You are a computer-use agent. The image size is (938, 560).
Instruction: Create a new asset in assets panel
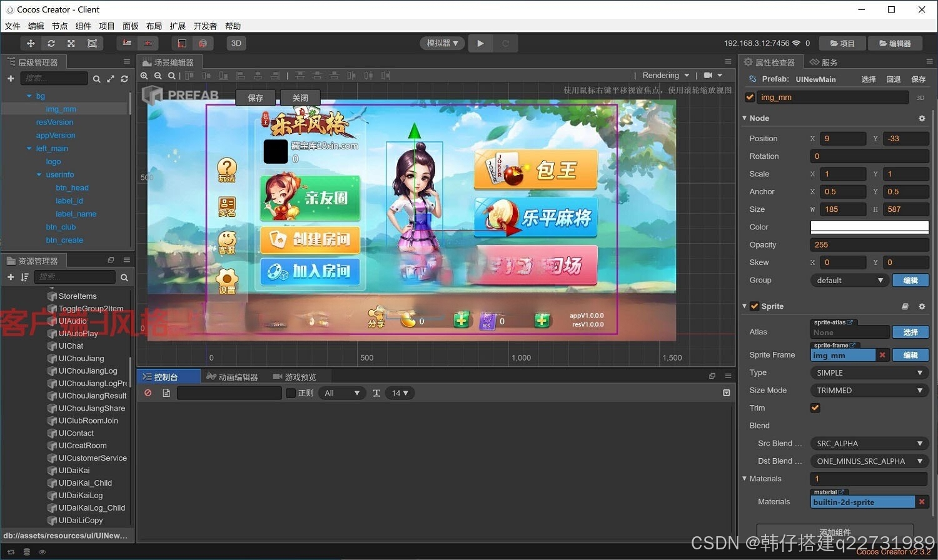11,277
